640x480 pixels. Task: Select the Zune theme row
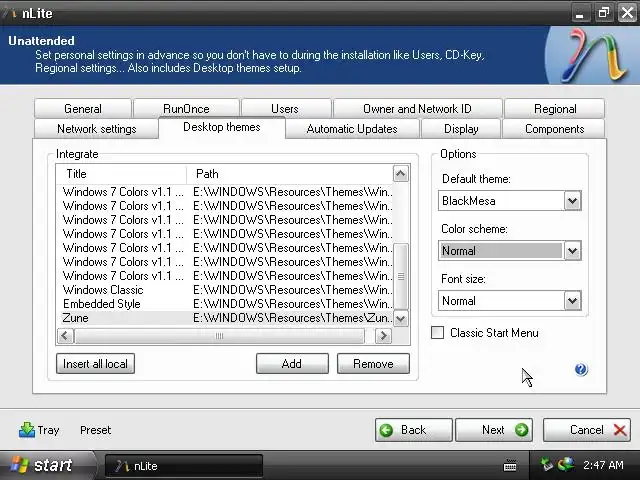click(226, 318)
